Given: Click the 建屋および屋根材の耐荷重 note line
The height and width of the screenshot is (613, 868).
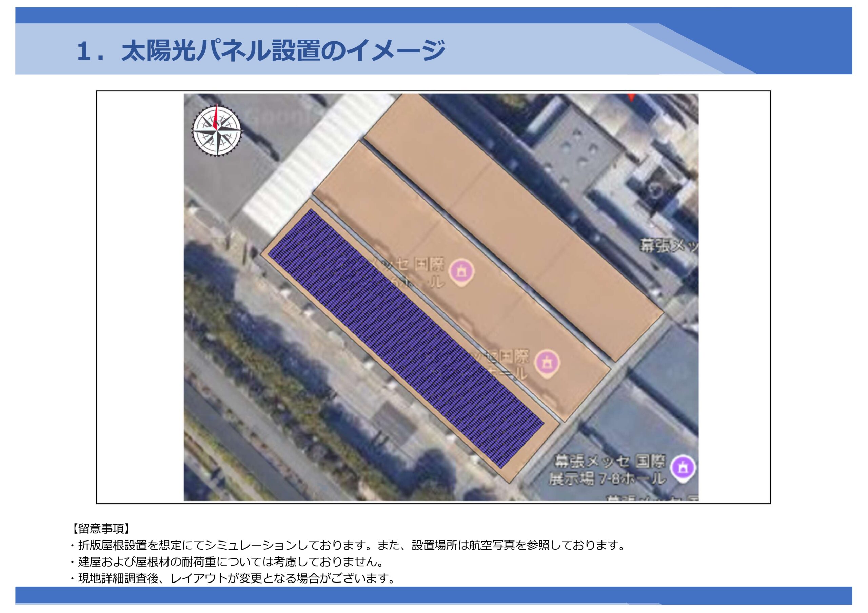Looking at the screenshot, I should 227,562.
